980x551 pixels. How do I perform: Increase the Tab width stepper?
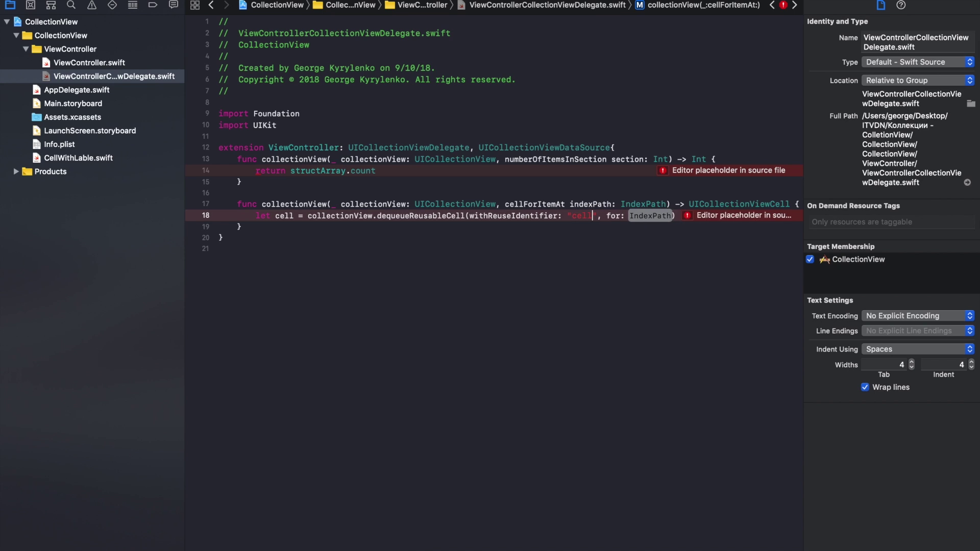pos(912,362)
